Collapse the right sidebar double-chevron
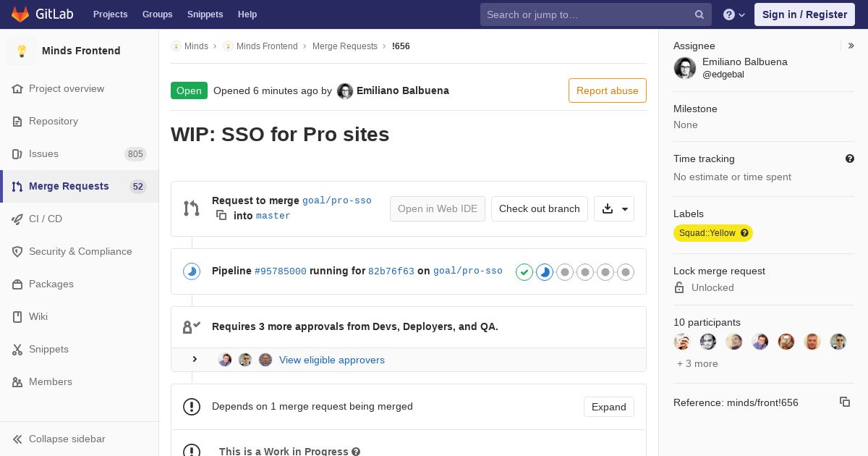The image size is (868, 456). [x=851, y=46]
